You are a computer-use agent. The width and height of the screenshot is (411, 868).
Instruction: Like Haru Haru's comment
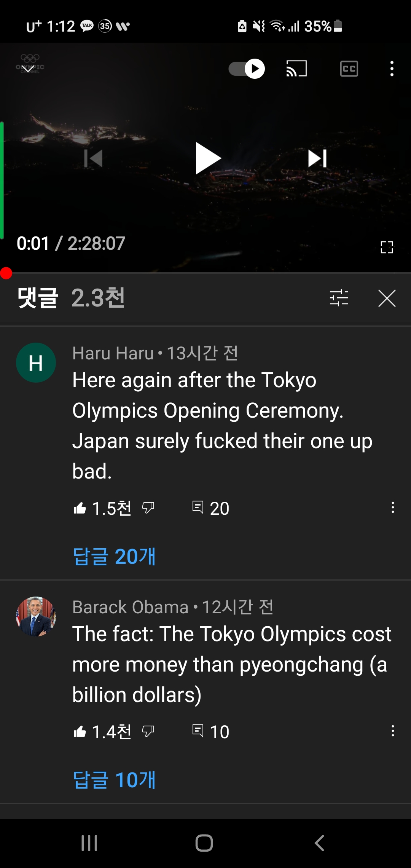pyautogui.click(x=80, y=508)
